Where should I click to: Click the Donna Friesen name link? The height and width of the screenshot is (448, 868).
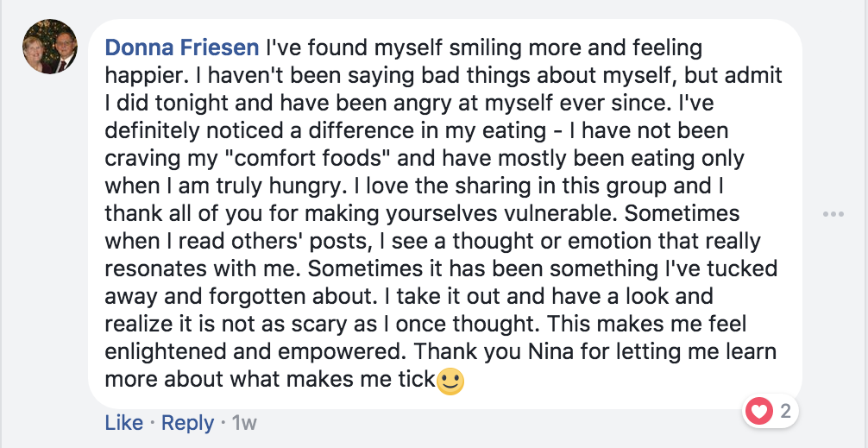click(181, 48)
